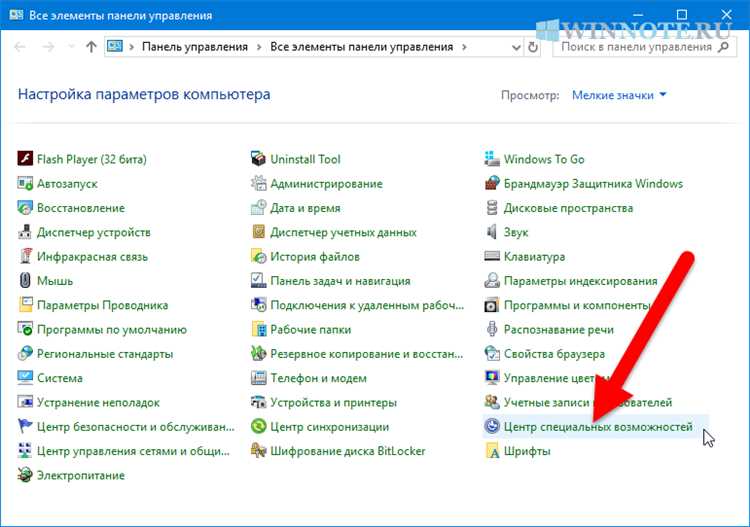Click the Телефон и модем icon

[x=258, y=377]
